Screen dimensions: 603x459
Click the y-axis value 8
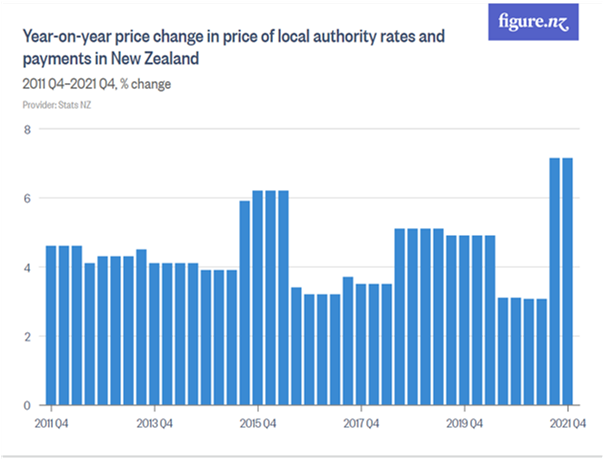point(28,129)
